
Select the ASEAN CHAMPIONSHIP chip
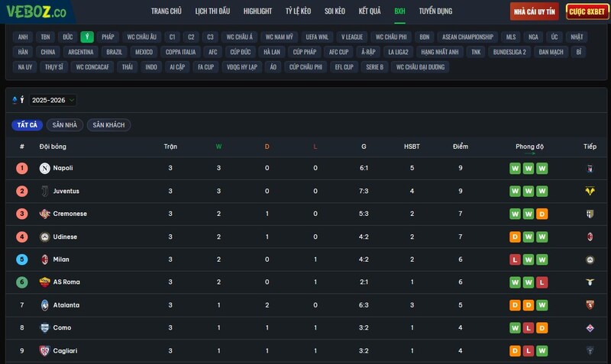pyautogui.click(x=467, y=37)
